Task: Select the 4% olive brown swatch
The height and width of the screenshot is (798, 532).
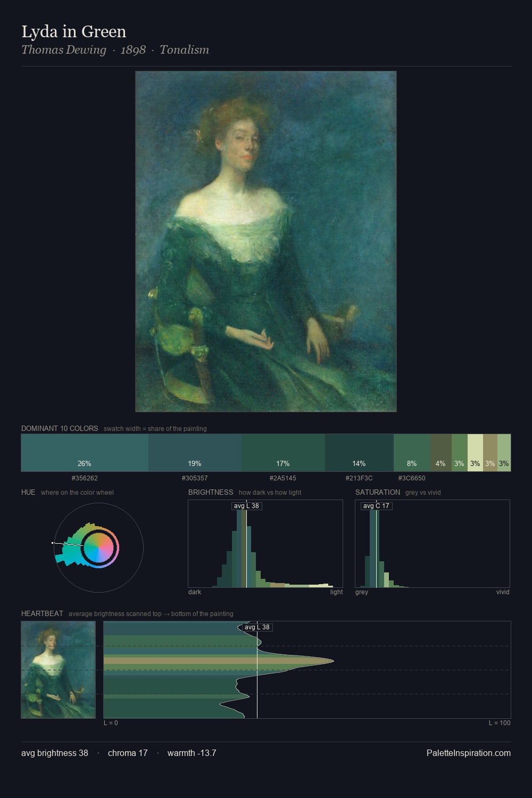Action: [440, 453]
